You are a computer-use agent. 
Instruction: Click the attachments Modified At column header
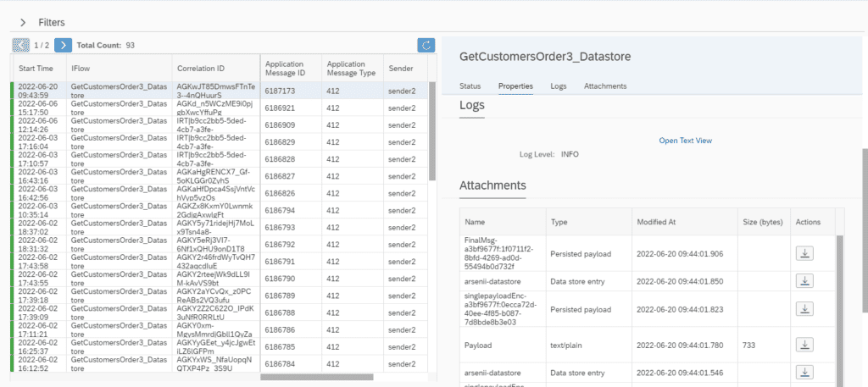point(684,222)
